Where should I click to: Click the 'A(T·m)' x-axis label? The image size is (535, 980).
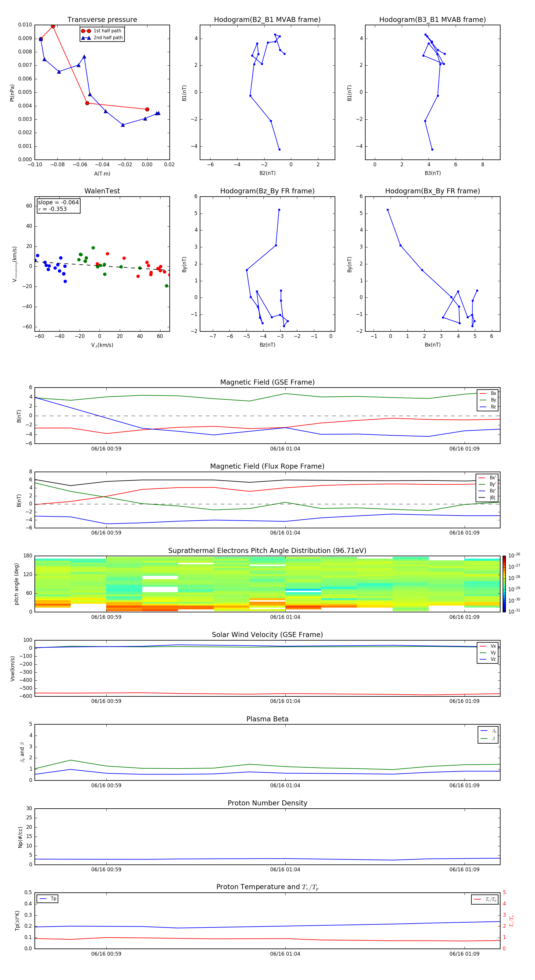pos(102,173)
